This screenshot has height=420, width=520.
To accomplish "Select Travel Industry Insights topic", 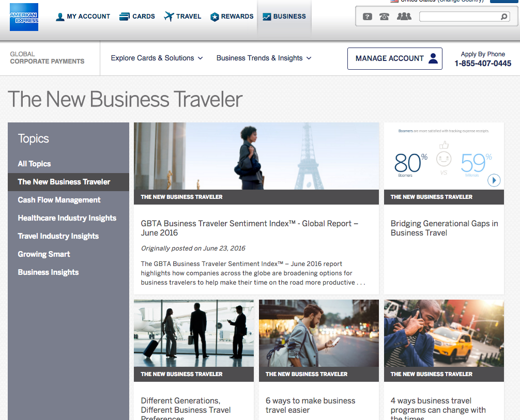I will coord(58,236).
